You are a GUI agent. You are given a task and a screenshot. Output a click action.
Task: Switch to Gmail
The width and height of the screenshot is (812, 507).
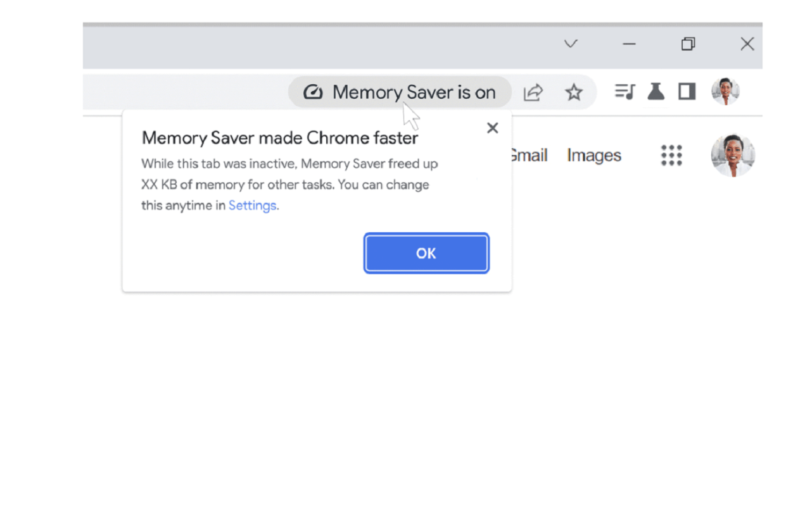530,155
